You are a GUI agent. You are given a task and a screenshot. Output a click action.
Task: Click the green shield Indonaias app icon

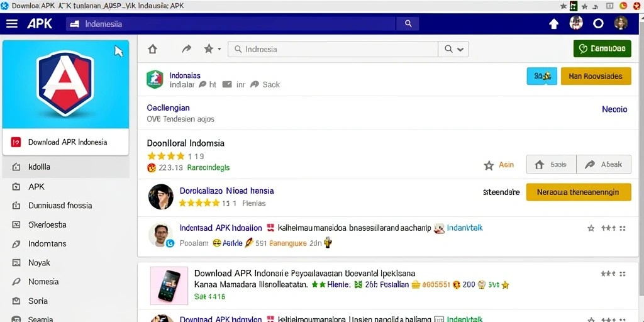click(155, 79)
